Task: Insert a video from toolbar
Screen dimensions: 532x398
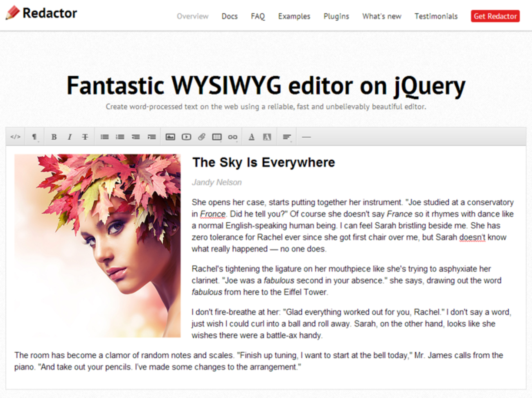Action: tap(186, 137)
